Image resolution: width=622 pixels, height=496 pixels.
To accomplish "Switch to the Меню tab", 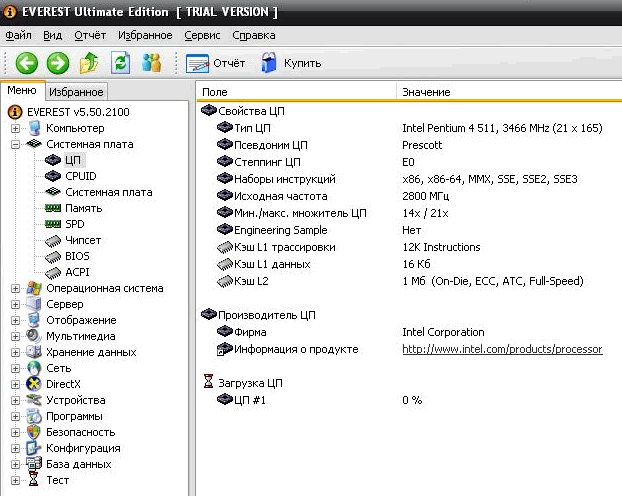I will (x=22, y=90).
